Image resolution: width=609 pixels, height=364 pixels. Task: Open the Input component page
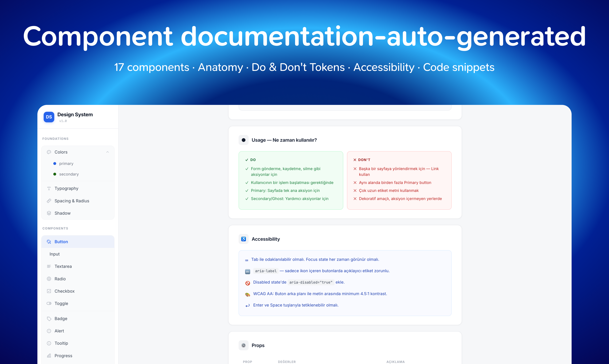tap(78, 254)
